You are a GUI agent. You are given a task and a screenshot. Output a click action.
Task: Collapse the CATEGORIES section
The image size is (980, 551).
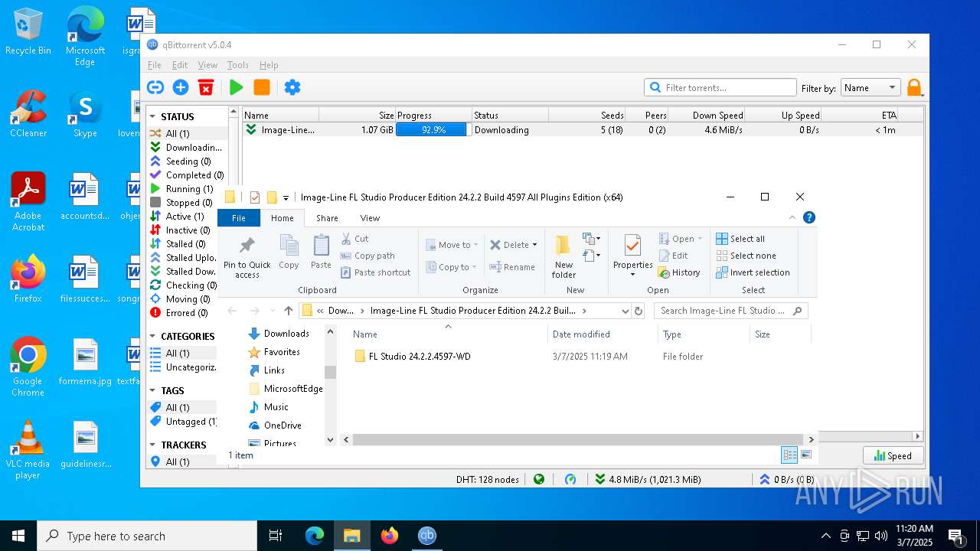pos(154,337)
